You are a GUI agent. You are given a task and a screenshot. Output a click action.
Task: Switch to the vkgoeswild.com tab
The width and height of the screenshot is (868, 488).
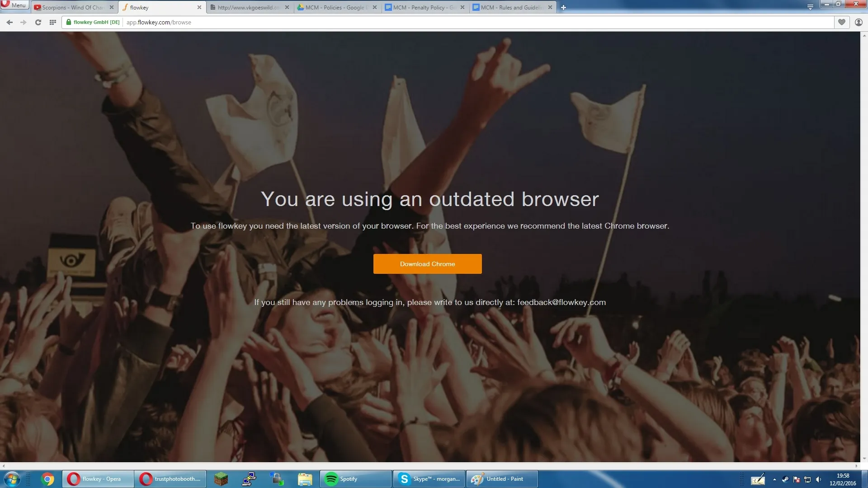(x=249, y=8)
